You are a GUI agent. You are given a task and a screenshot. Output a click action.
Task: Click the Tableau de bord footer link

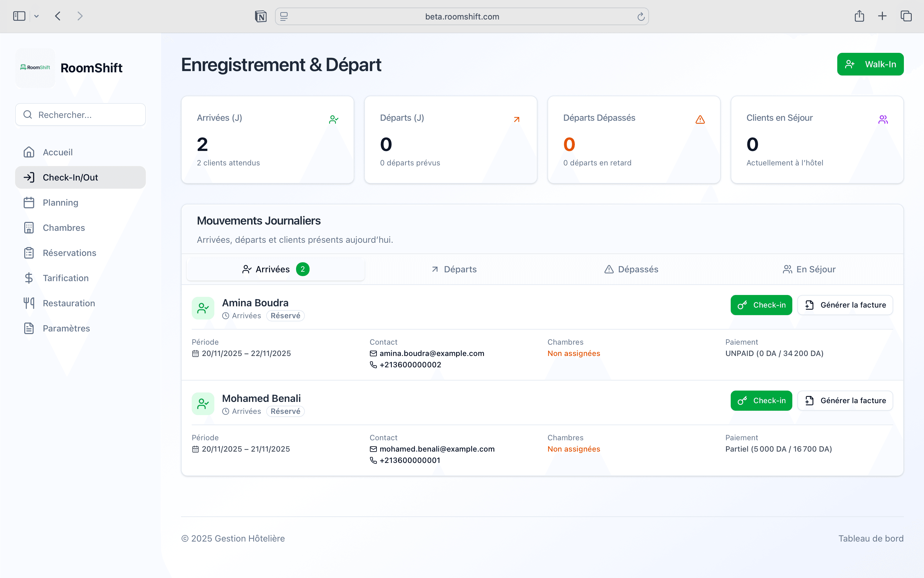coord(871,538)
